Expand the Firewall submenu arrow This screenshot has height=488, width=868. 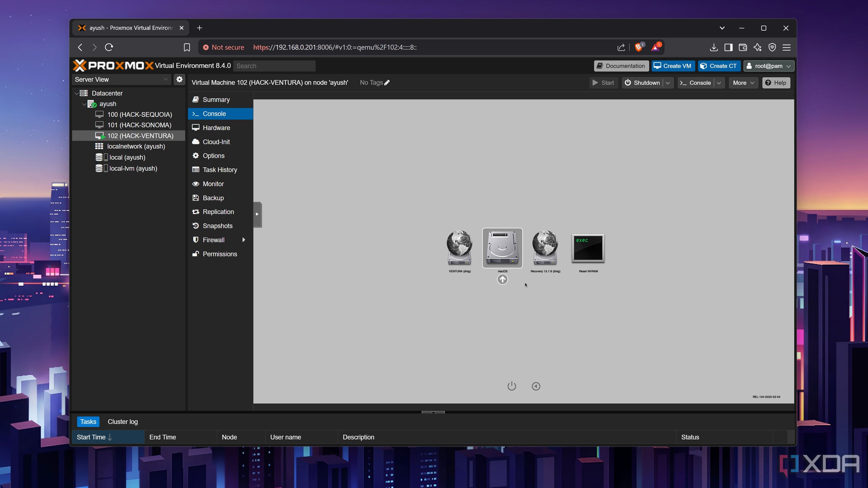[x=244, y=240]
